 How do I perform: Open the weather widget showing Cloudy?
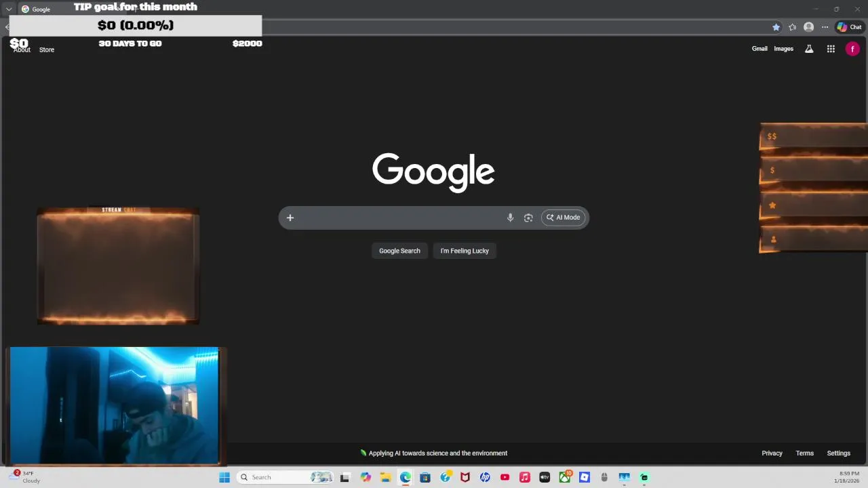coord(26,477)
